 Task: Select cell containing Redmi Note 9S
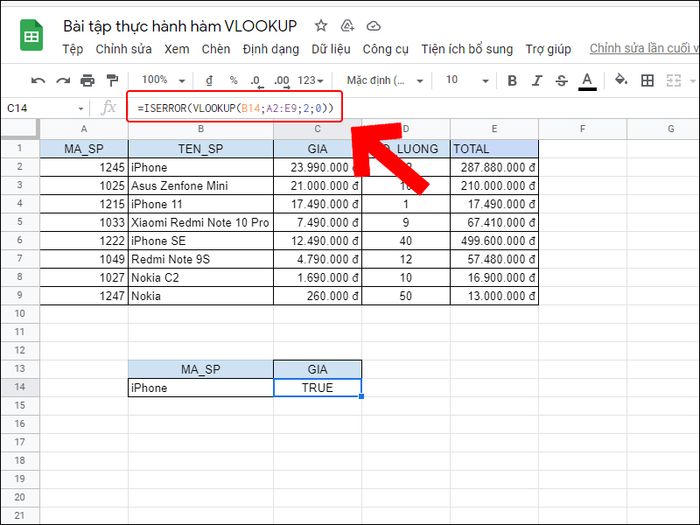[201, 259]
